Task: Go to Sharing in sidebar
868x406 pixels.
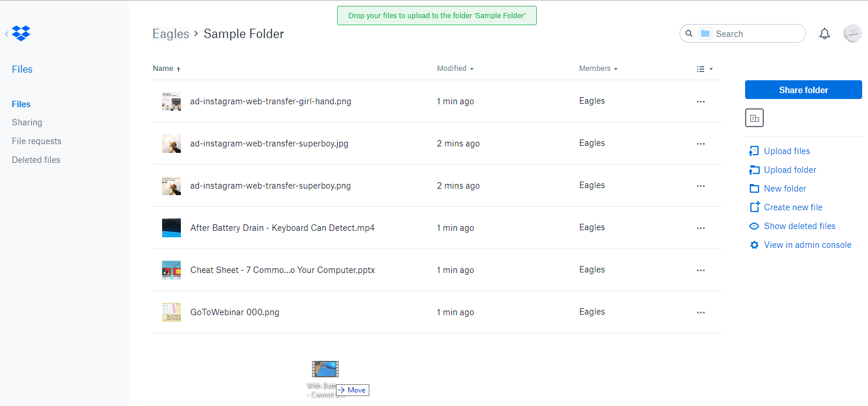Action: 27,122
